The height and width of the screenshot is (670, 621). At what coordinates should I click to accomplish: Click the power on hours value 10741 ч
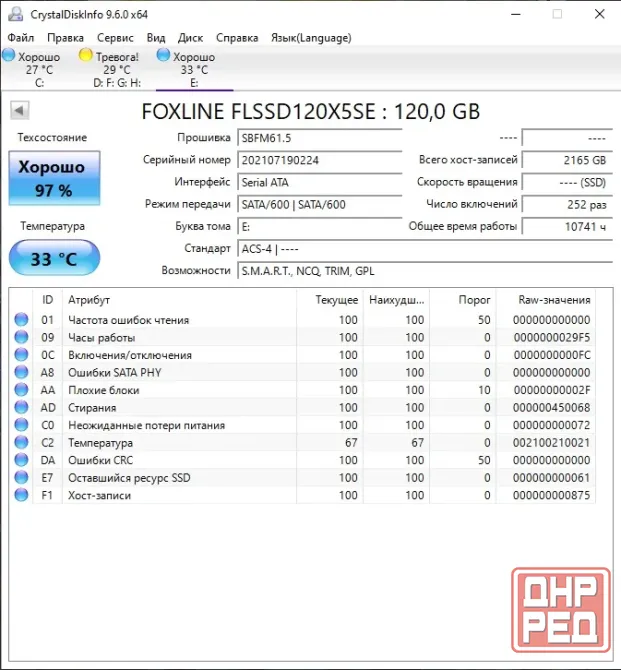(x=568, y=226)
